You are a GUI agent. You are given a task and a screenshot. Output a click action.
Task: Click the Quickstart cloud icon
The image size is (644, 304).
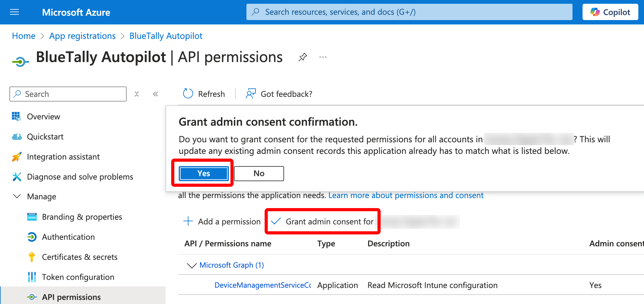pos(17,137)
